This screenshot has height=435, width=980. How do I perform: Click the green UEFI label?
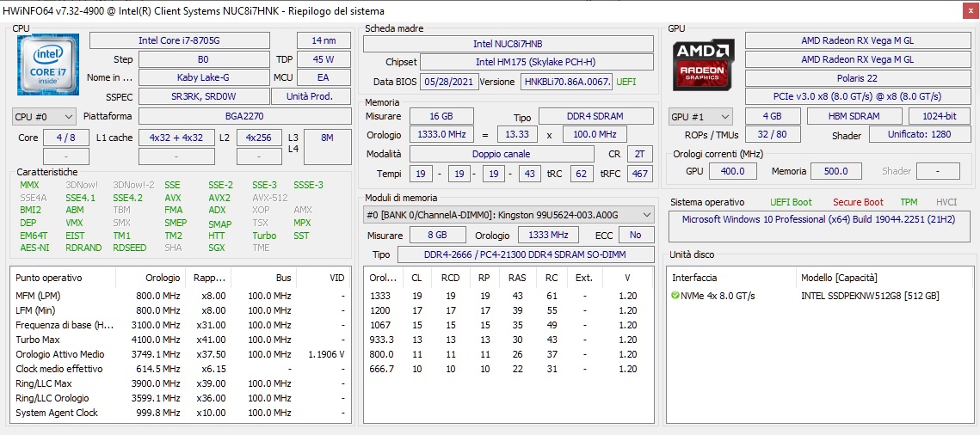626,82
